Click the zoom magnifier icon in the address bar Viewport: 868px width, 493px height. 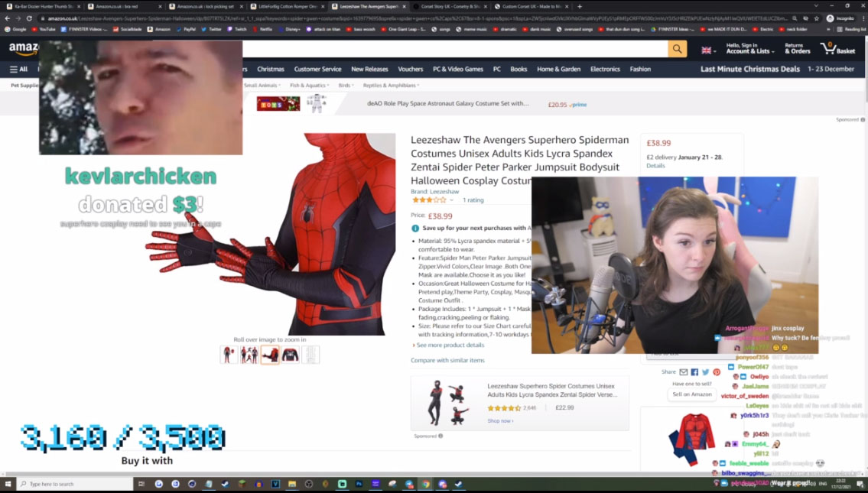pos(795,18)
